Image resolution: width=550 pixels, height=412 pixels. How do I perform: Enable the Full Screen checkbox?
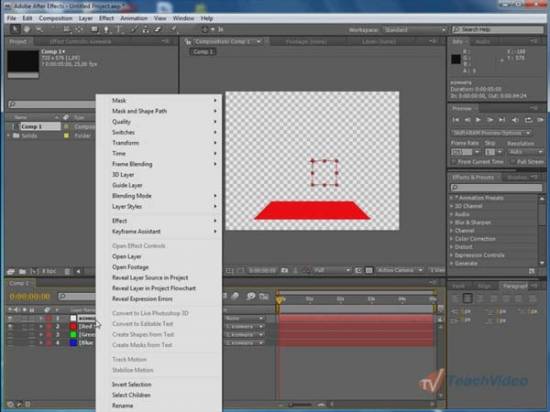[513, 162]
